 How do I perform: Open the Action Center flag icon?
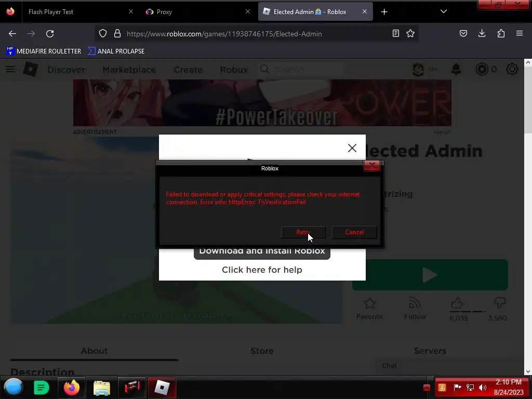pyautogui.click(x=457, y=388)
